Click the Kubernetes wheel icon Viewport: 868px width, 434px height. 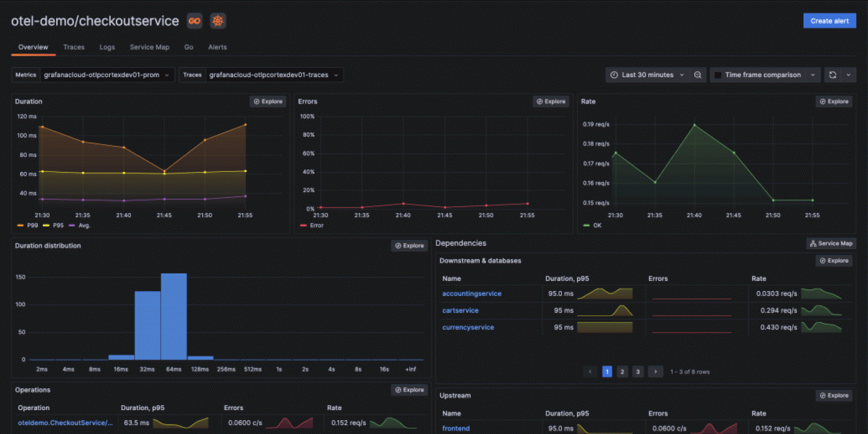pyautogui.click(x=218, y=21)
